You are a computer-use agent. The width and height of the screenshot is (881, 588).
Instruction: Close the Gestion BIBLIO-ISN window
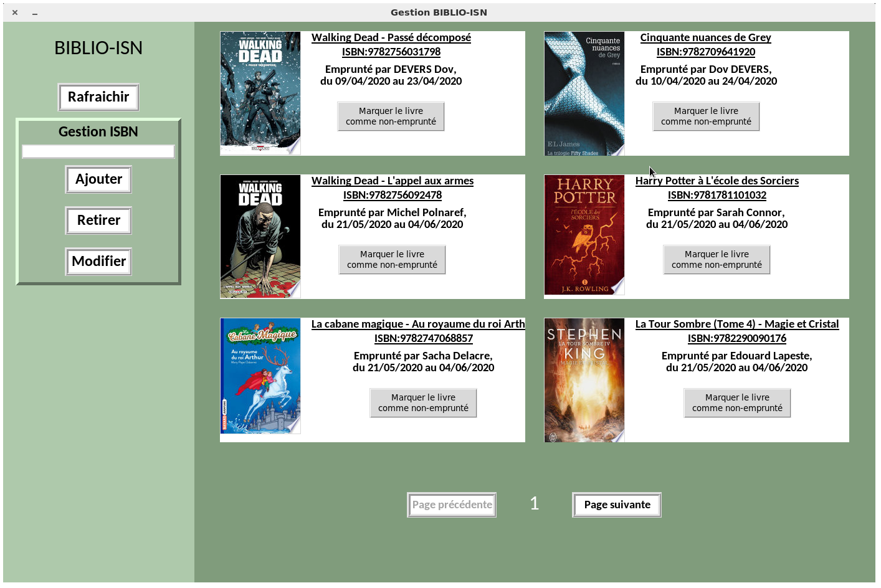15,12
